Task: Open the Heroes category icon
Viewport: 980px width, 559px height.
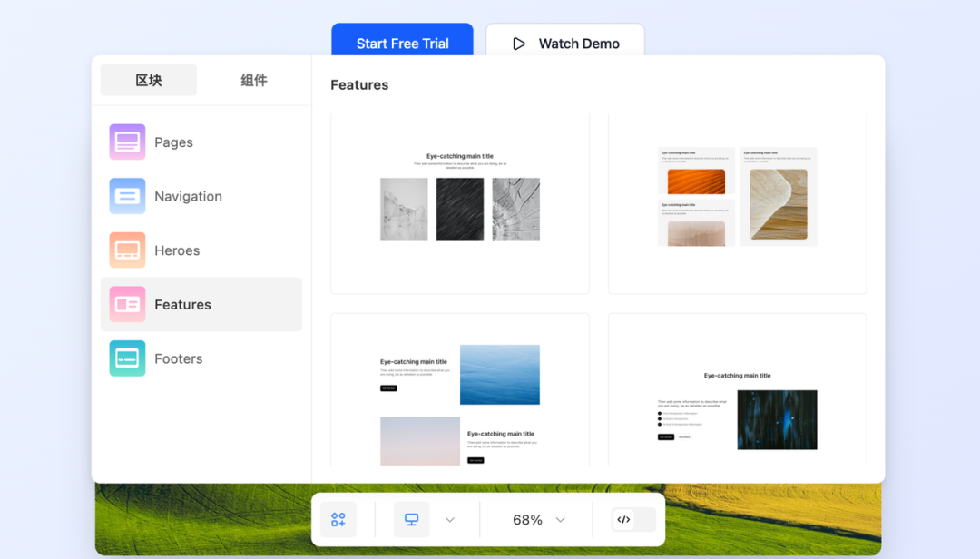Action: (x=128, y=250)
